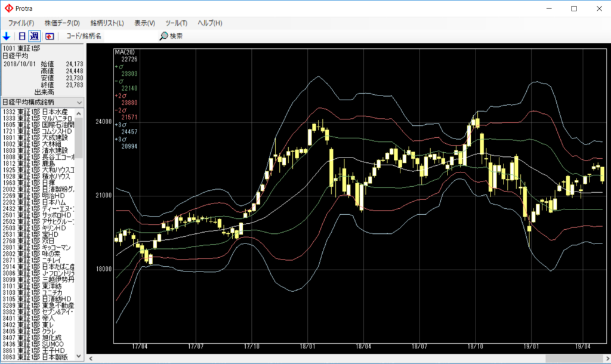
Task: Click the blue download arrow icon
Action: click(x=7, y=36)
